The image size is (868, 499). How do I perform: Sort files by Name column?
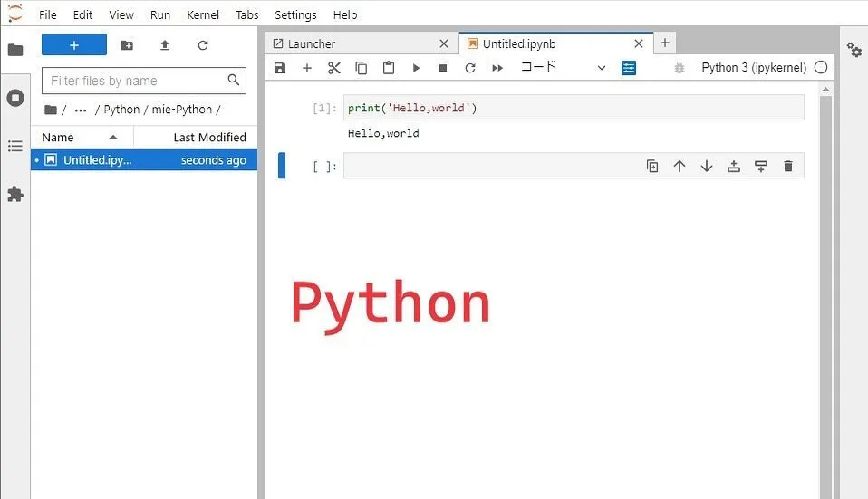pos(82,137)
